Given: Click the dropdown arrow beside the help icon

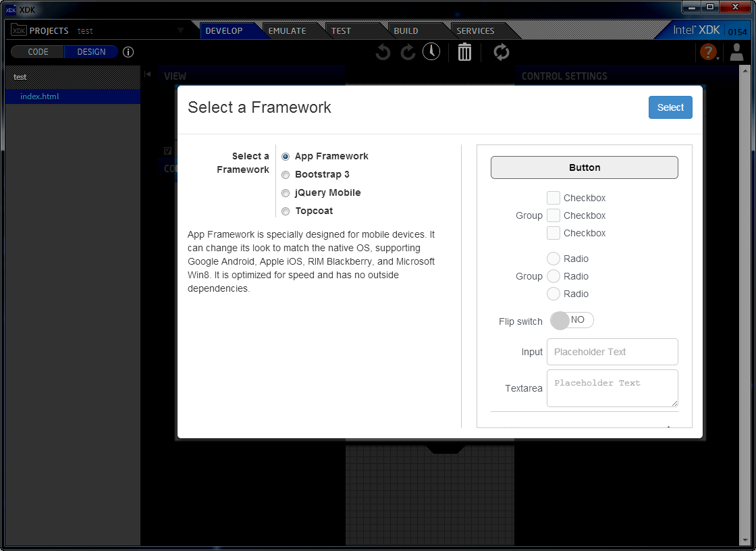Looking at the screenshot, I should [720, 57].
